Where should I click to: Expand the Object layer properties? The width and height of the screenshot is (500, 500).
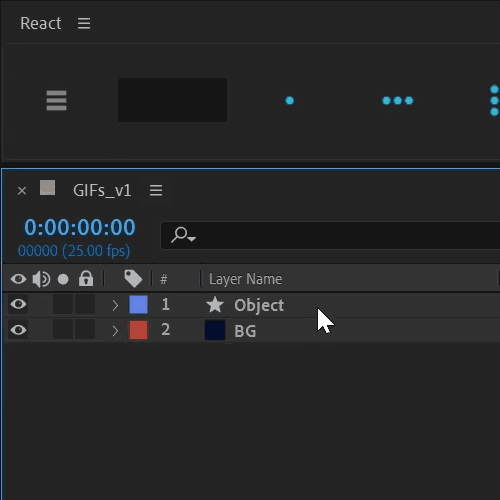pyautogui.click(x=115, y=305)
